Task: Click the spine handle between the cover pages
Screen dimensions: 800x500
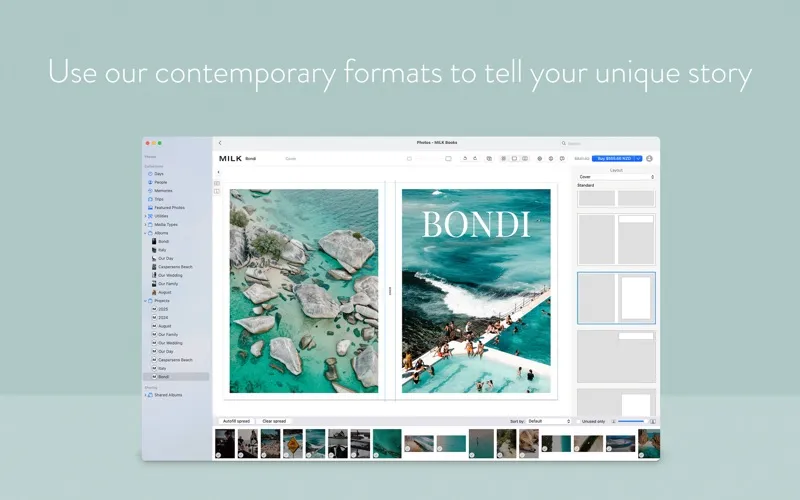Action: [390, 291]
